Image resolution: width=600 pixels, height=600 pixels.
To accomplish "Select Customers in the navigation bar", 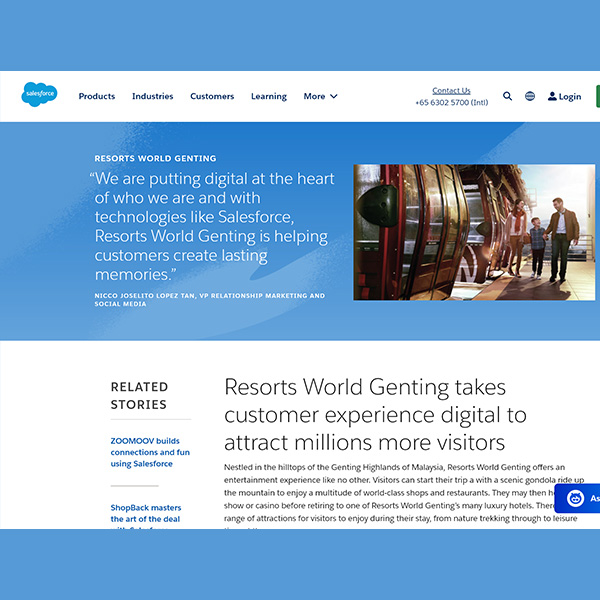I will pyautogui.click(x=212, y=96).
